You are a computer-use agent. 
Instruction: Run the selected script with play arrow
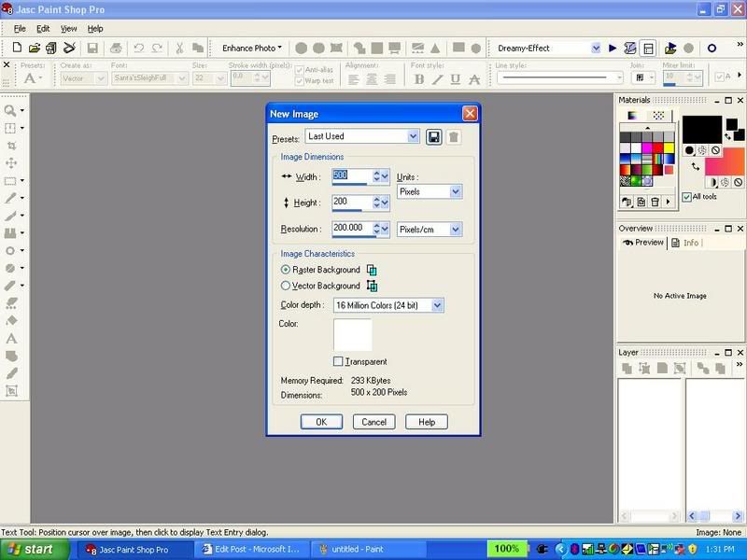click(613, 48)
